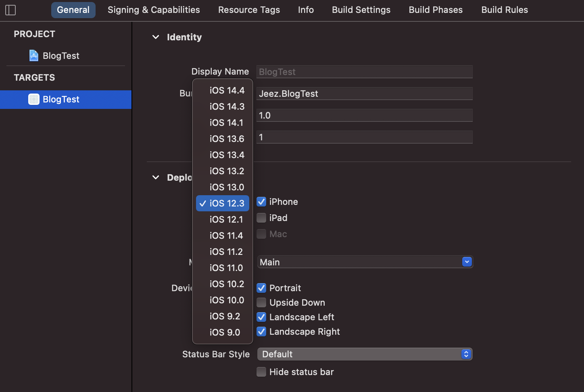Open the Status Bar Style dropdown
Screen dimensions: 584x392
pyautogui.click(x=365, y=354)
